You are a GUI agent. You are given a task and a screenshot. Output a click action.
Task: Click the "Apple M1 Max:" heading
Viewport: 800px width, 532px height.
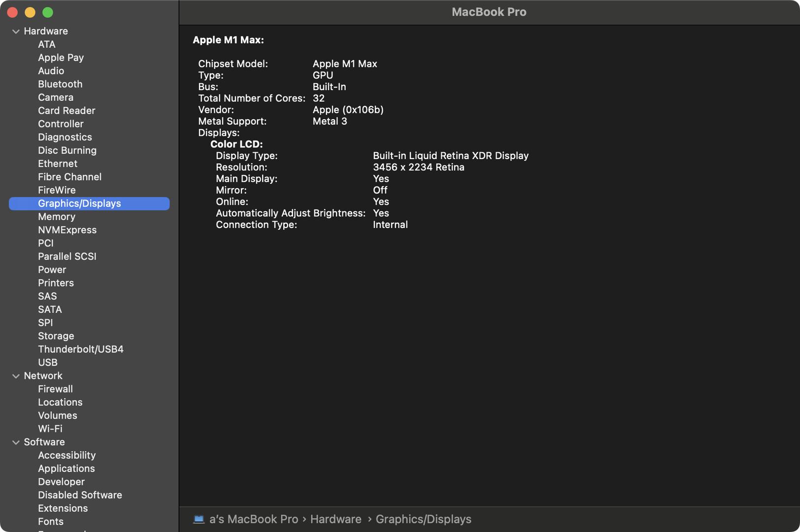click(228, 40)
